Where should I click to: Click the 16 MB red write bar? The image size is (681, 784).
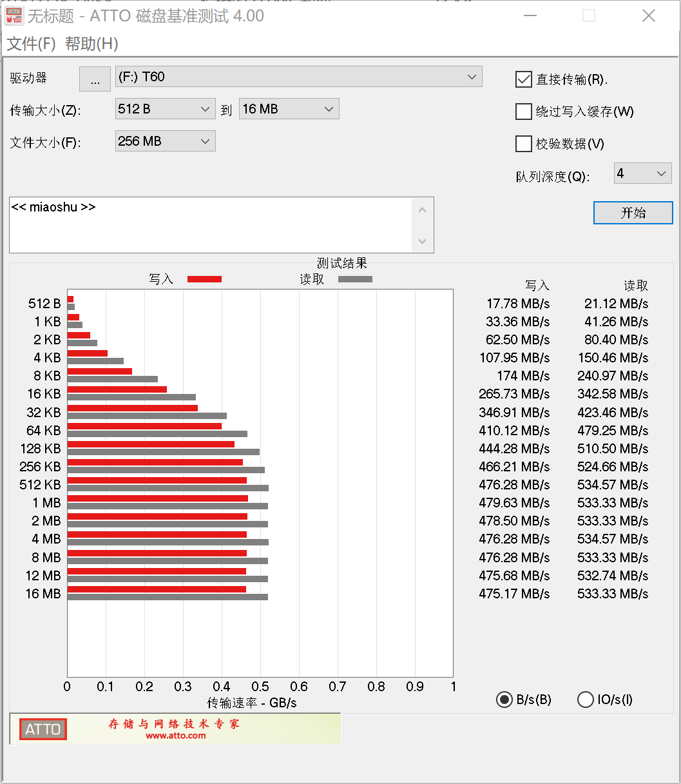click(157, 589)
